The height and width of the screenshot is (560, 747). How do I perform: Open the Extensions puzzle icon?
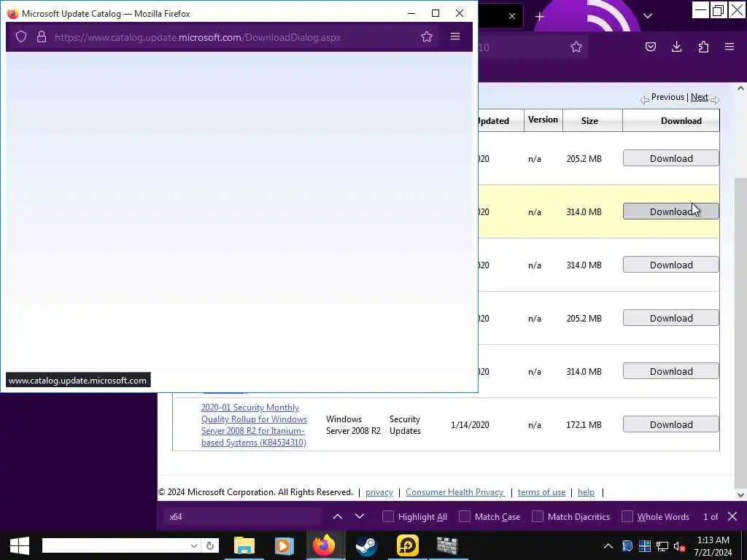coord(703,47)
